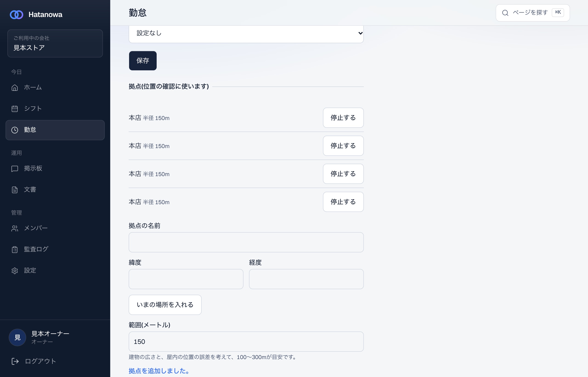Click 停止する on third 本店 row
Viewport: 588px width, 377px height.
(343, 174)
